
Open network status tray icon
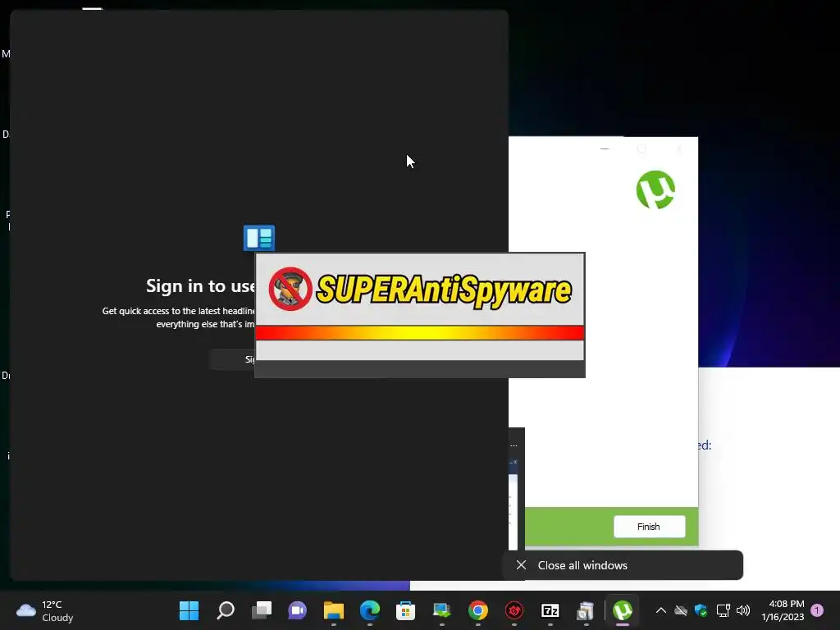point(724,610)
